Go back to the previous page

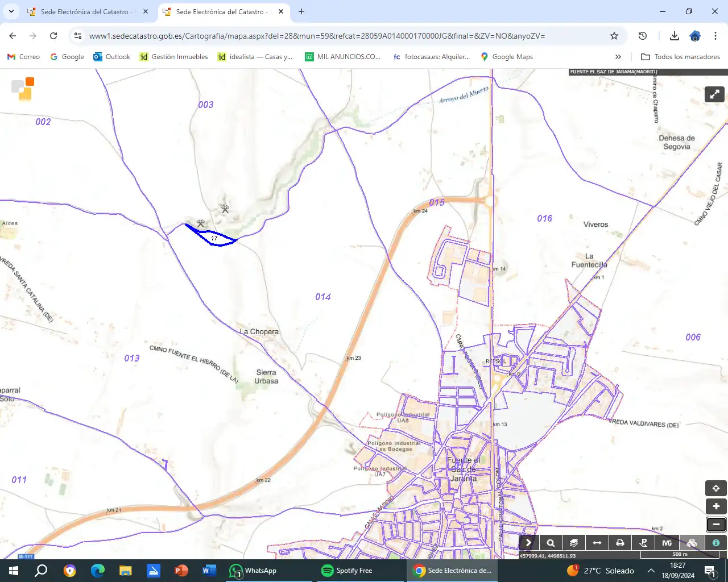pos(13,36)
